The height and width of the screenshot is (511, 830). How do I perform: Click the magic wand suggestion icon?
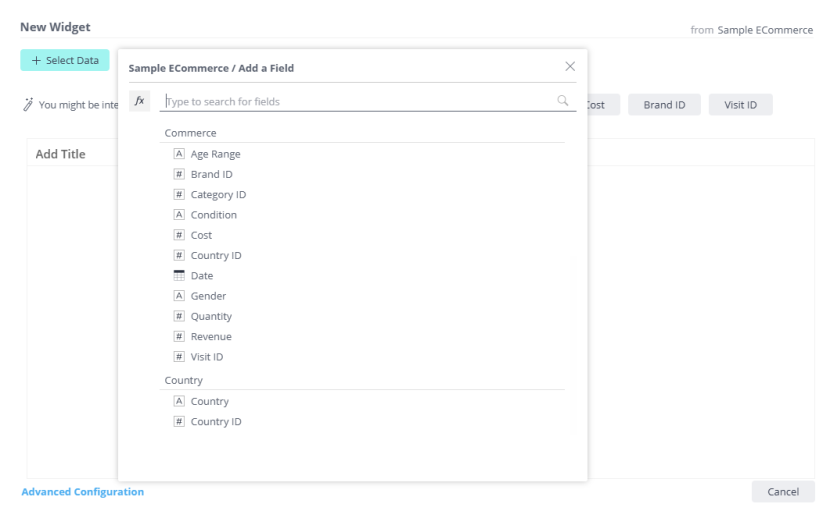(x=27, y=105)
